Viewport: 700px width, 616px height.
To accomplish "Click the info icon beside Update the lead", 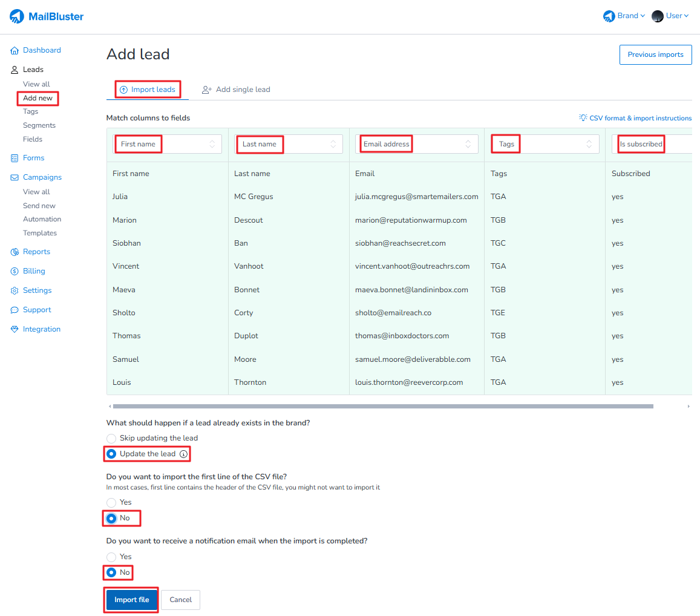I will [x=183, y=454].
